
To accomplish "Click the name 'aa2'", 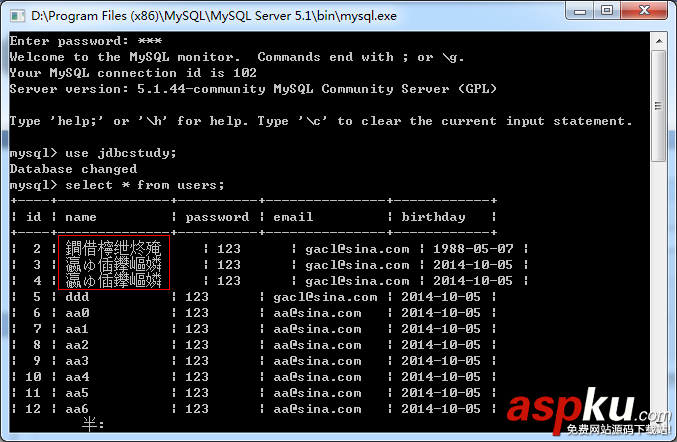I will 77,345.
